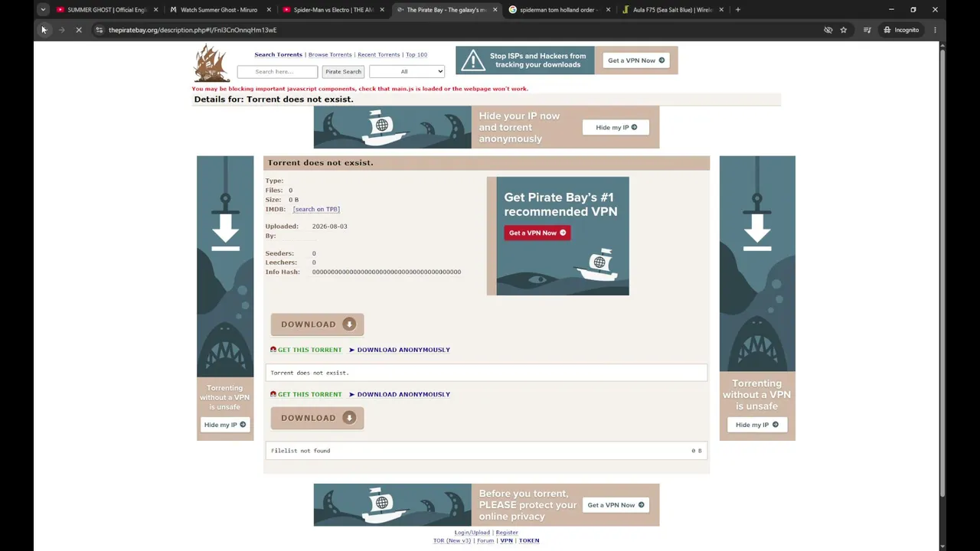Open the Recent Torrents link

[x=378, y=55]
